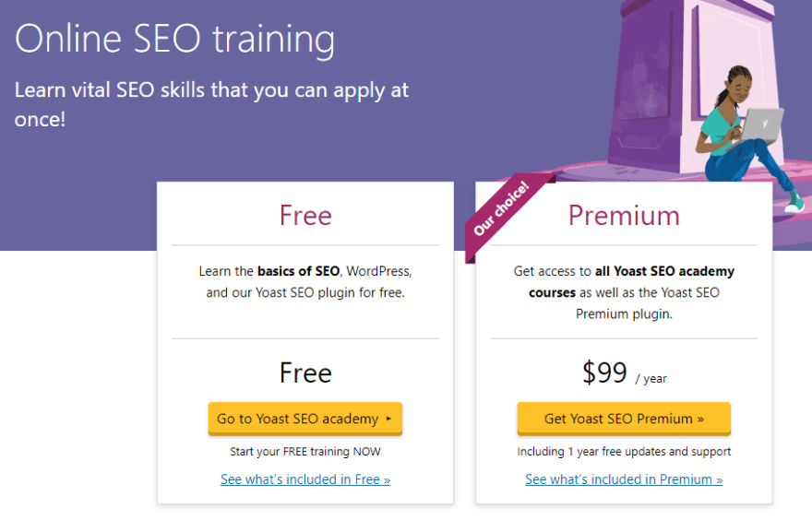Image resolution: width=812 pixels, height=520 pixels.
Task: Open "See what's included in Free" link
Action: (304, 479)
